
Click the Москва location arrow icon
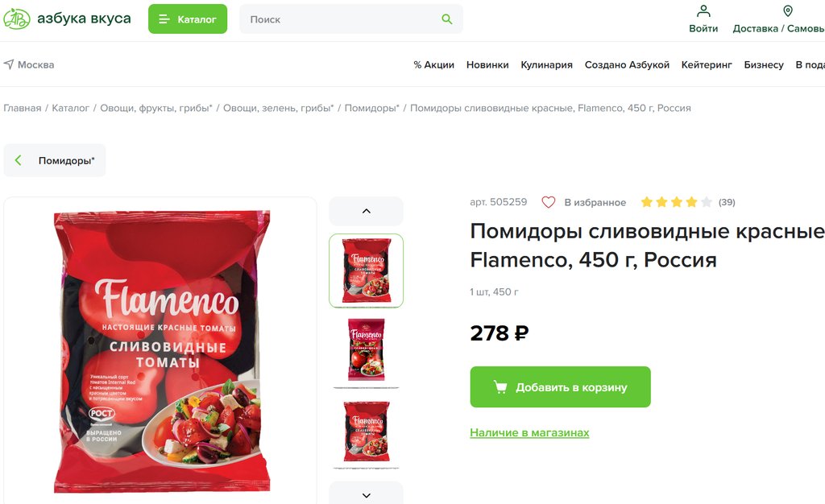(x=9, y=64)
